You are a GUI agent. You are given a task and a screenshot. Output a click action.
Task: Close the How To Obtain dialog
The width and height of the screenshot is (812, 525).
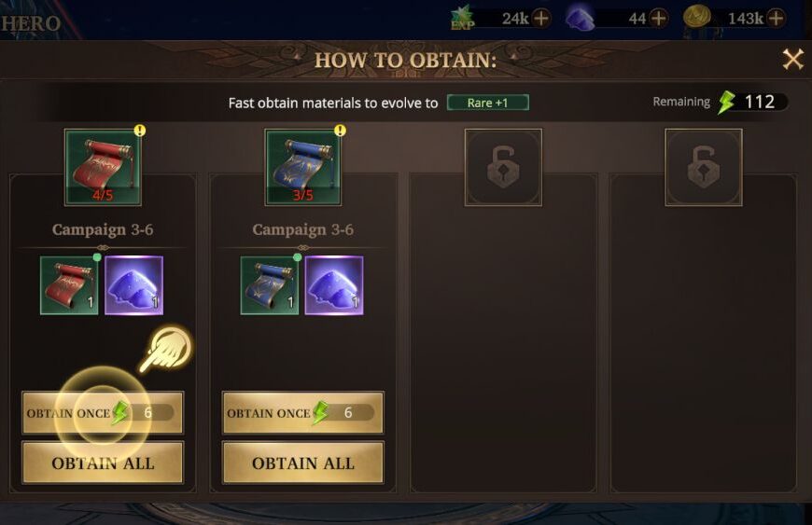(792, 60)
